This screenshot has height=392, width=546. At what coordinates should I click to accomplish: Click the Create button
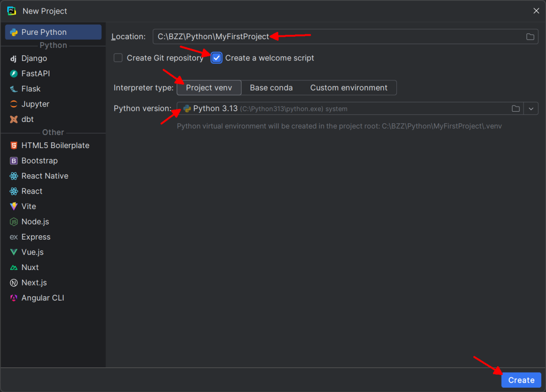521,380
